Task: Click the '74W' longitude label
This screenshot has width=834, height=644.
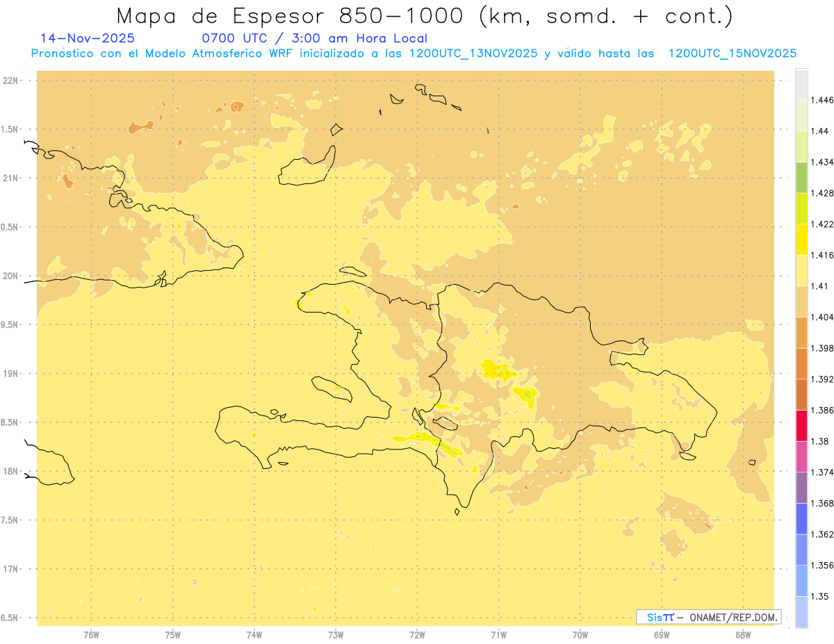Action: (254, 634)
